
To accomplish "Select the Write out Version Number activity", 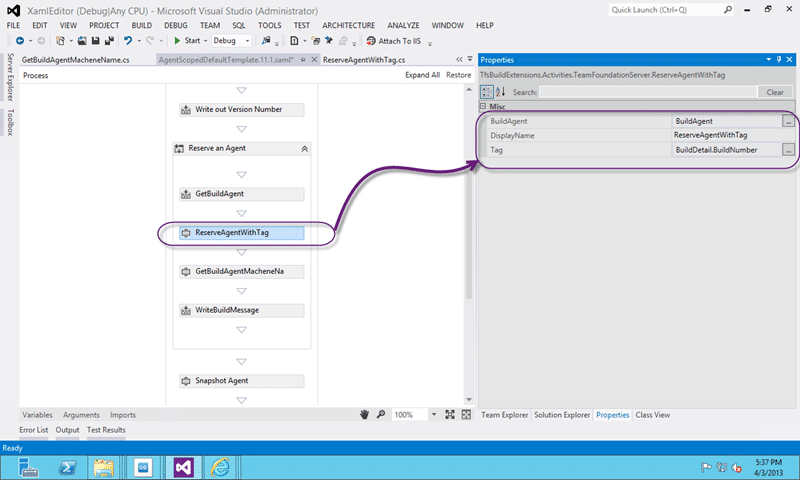I will point(241,110).
